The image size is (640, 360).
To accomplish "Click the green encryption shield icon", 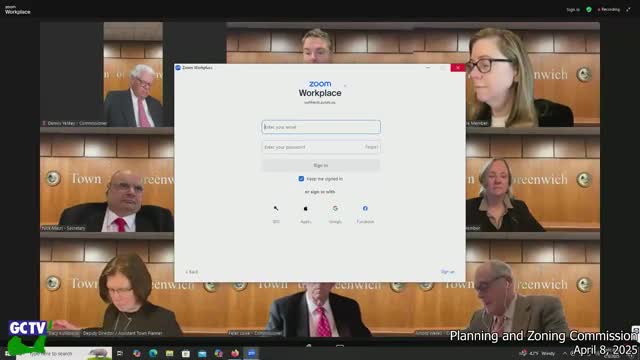I will [x=589, y=9].
